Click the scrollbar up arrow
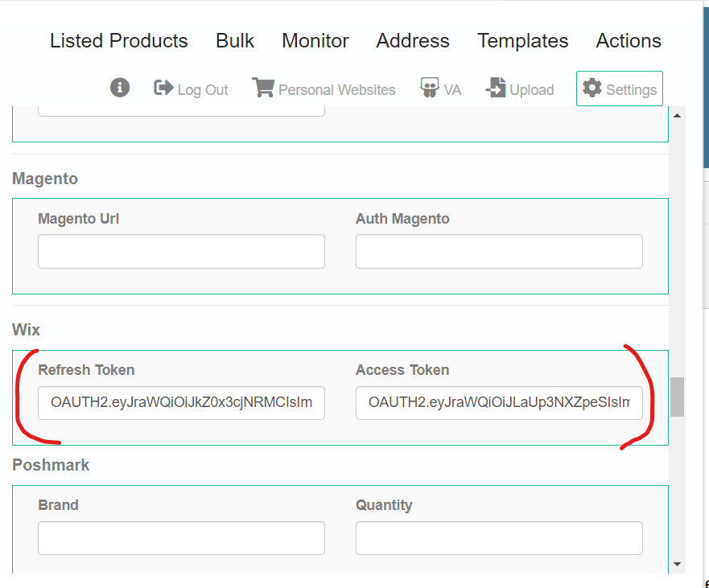This screenshot has width=709, height=588. point(677,116)
